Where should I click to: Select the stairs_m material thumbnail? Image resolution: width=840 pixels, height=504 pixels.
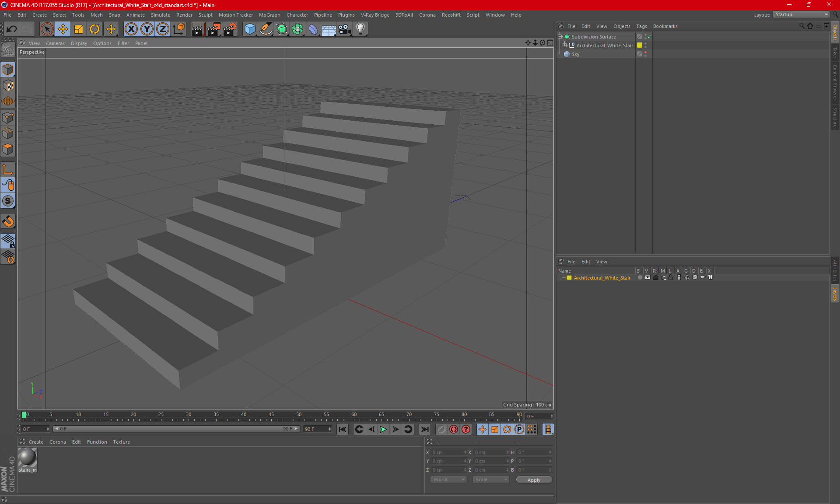[x=28, y=458]
